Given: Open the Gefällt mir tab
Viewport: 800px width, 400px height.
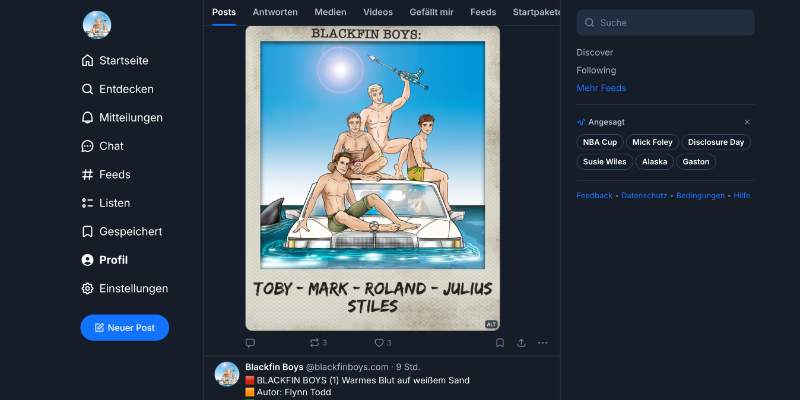Looking at the screenshot, I should (x=431, y=12).
